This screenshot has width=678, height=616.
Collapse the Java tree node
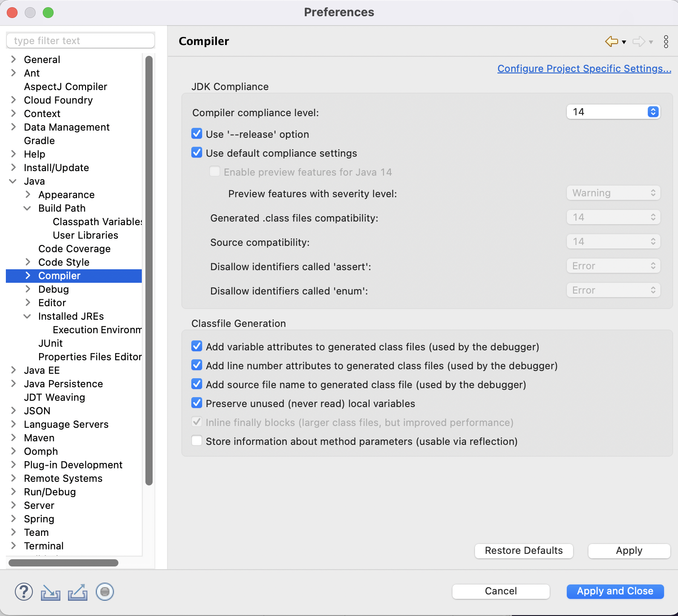point(13,181)
